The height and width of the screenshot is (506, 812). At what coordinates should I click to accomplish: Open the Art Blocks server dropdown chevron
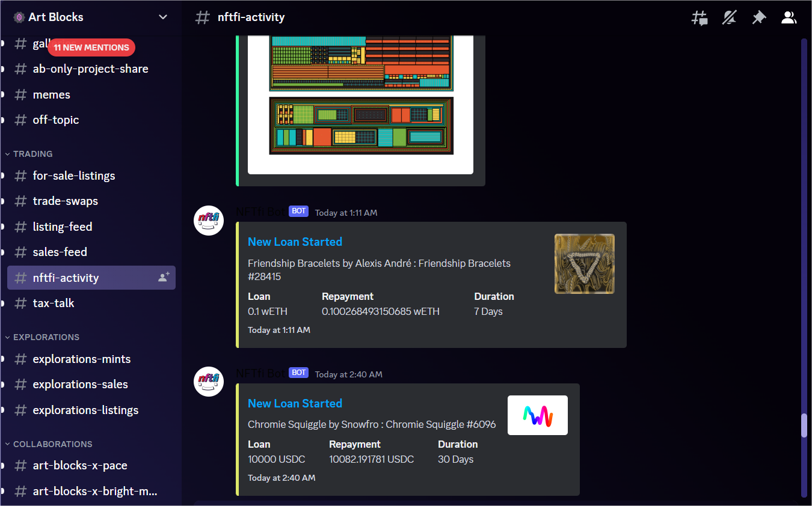coord(162,17)
